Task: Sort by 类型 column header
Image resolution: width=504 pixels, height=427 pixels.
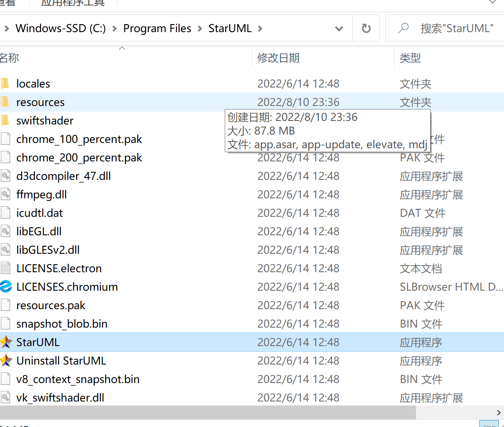Action: tap(410, 58)
